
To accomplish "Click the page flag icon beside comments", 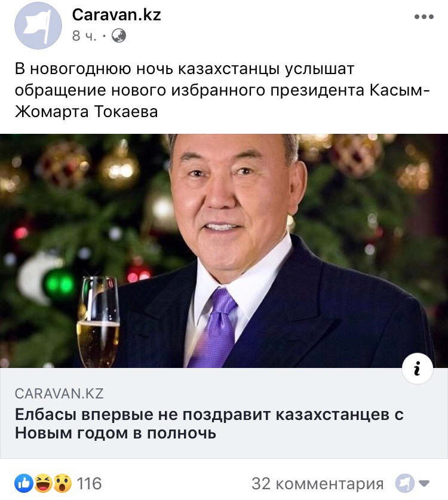I will point(404,483).
